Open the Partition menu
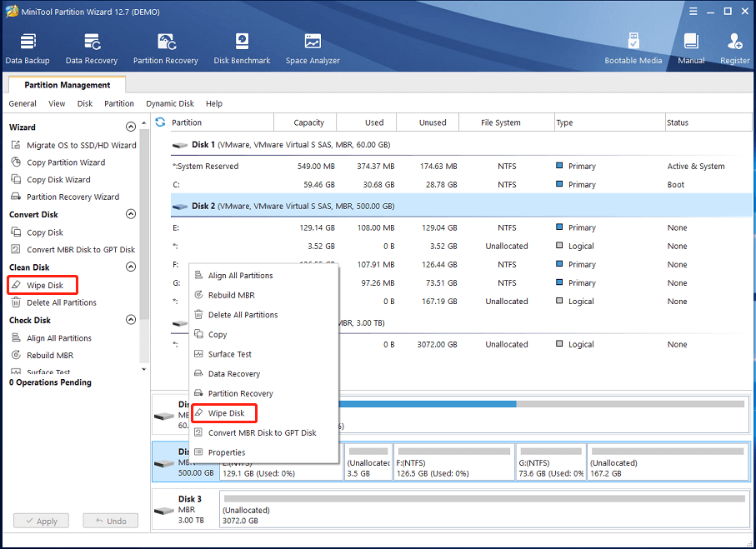This screenshot has height=549, width=756. pyautogui.click(x=119, y=103)
